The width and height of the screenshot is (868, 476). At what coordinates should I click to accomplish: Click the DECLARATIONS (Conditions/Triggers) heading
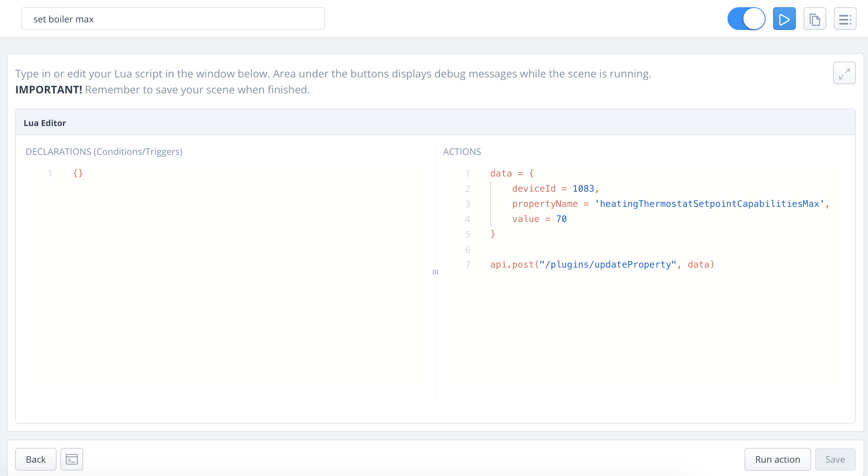coord(104,151)
